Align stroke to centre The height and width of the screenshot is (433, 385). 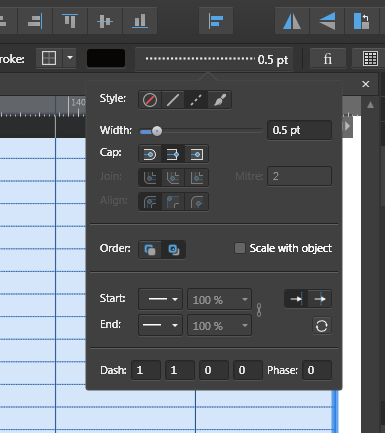(150, 202)
